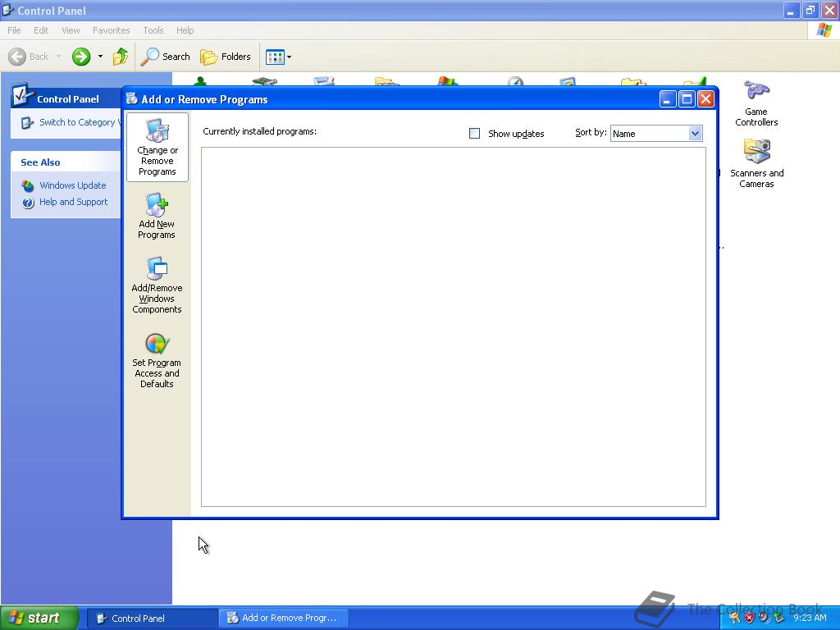Screen dimensions: 840x630
Task: Open Scanners and Cameras in Control Panel
Action: (x=756, y=163)
